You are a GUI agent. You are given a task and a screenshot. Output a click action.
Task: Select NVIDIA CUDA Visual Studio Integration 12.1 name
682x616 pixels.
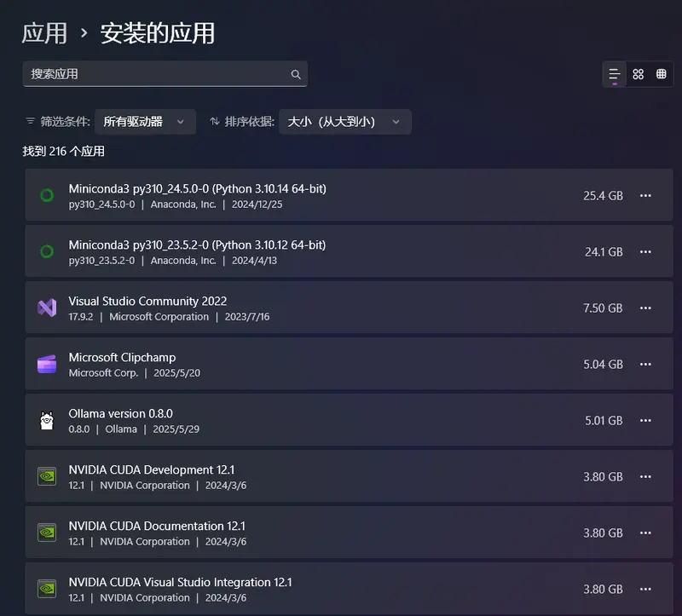point(180,582)
